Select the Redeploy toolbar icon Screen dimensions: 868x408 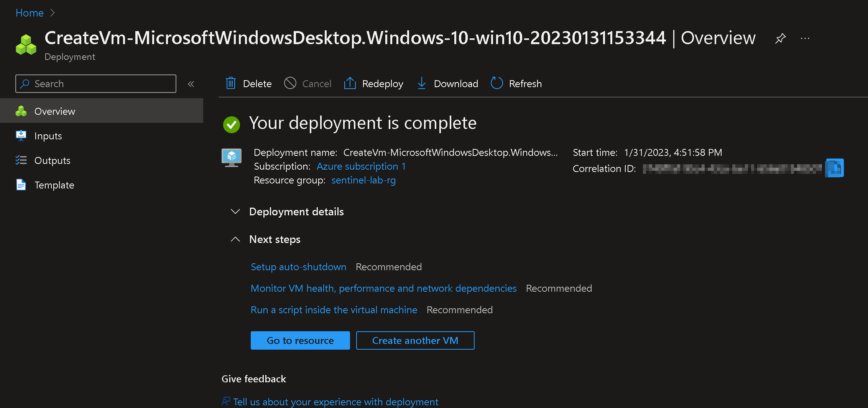(349, 83)
